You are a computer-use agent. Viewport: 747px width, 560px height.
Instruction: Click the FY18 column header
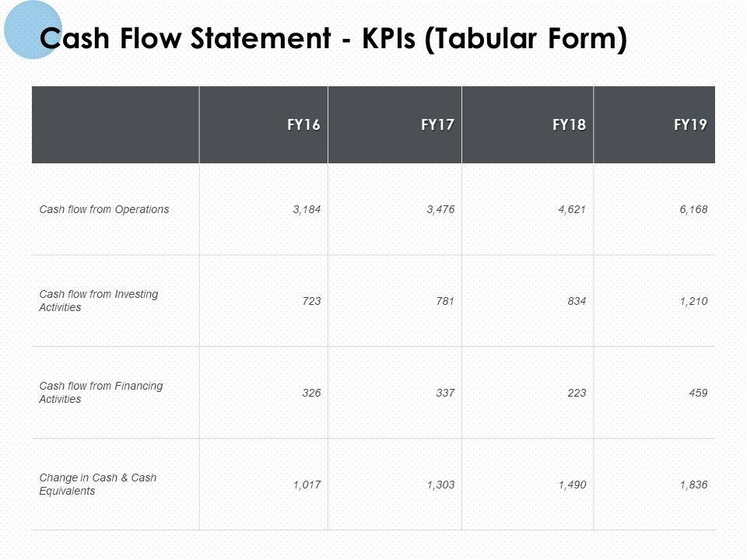[x=570, y=124]
